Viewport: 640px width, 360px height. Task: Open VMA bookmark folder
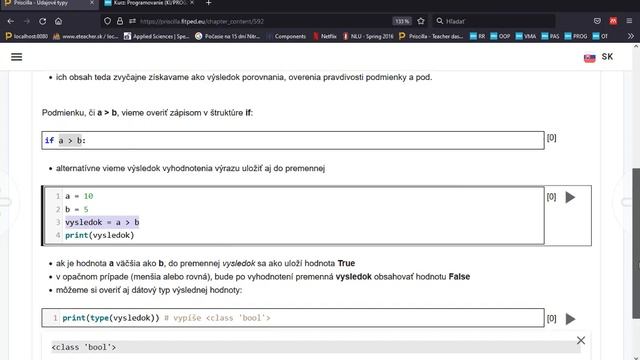[526, 36]
